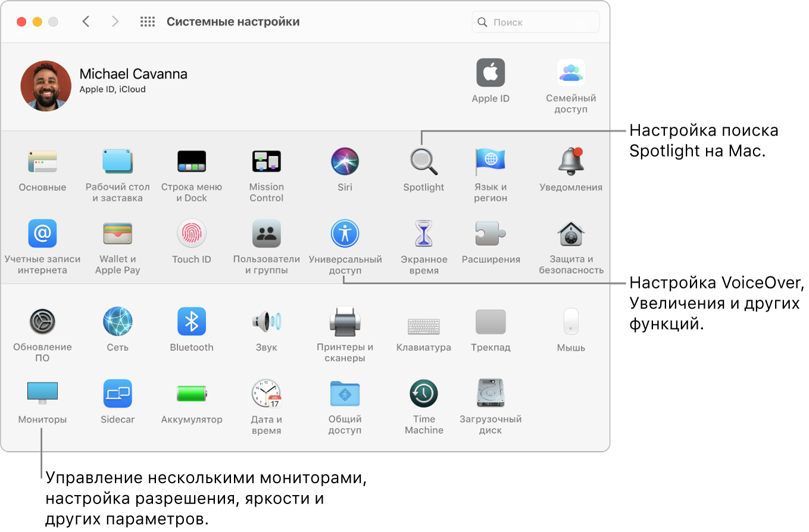Open Аккумулятор battery icon
Viewport: 809px width, 532px height.
(x=192, y=394)
